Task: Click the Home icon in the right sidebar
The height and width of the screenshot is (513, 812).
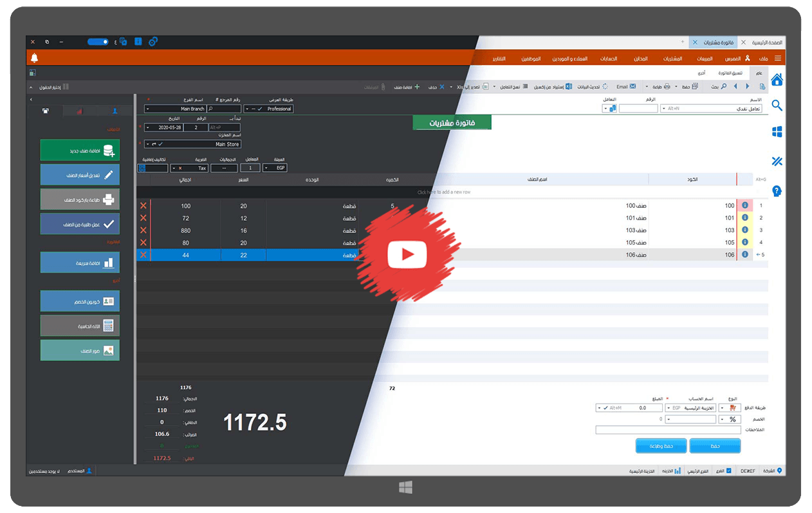Action: [777, 80]
